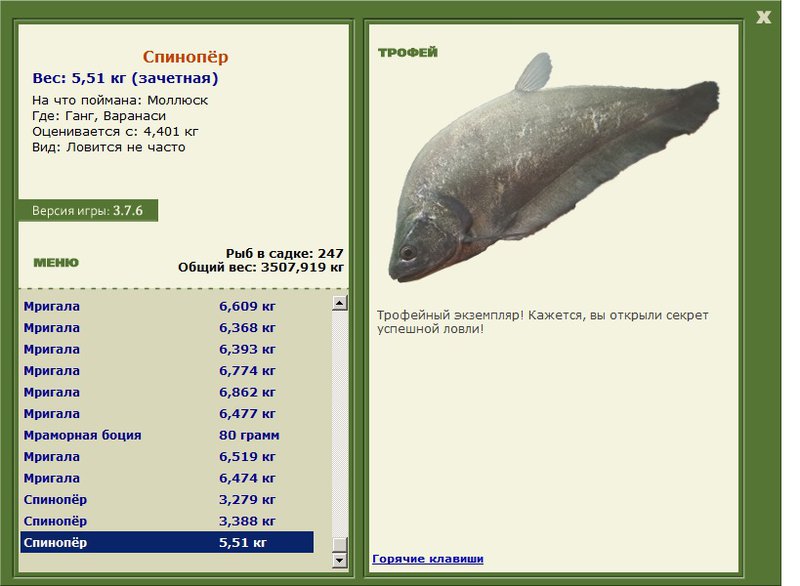Image resolution: width=800 pixels, height=586 pixels.
Task: Click the fish list scroll down arrow
Action: point(339,560)
